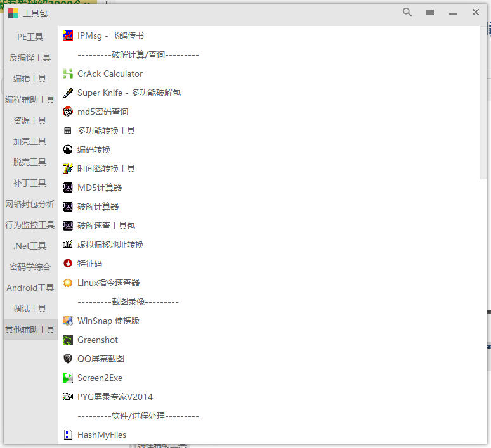This screenshot has width=491, height=448.
Task: Click the 特征码 red icon
Action: pos(68,264)
